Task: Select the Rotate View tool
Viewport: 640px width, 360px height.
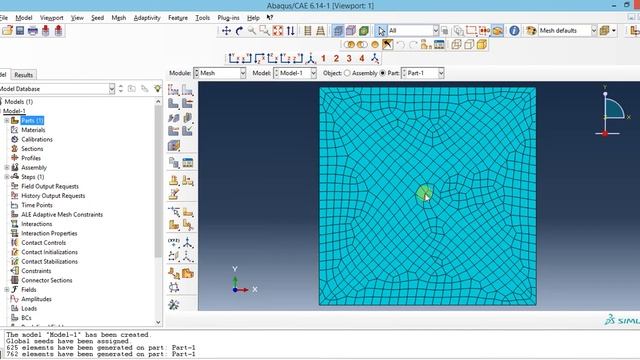Action: (x=239, y=31)
